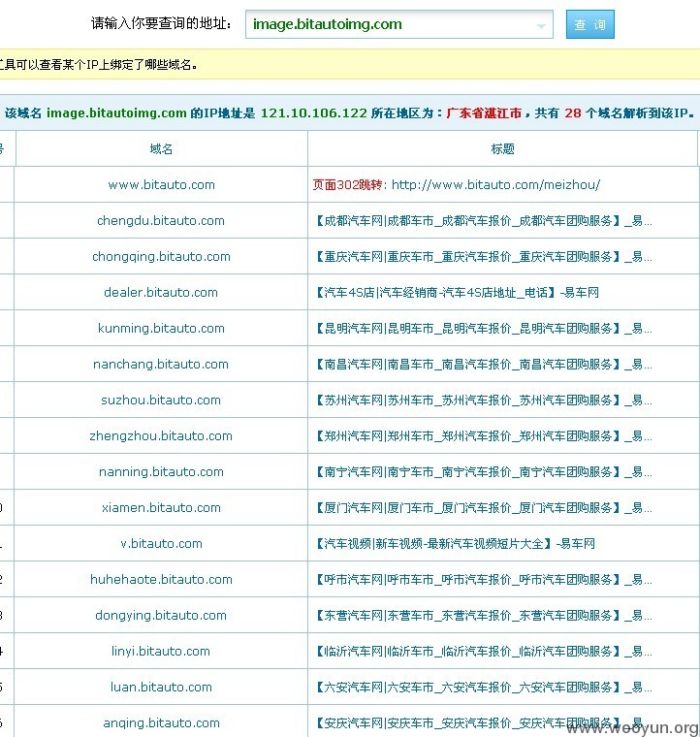700x737 pixels.
Task: Click the 请输入你要查询的地址 label
Action: [x=161, y=23]
